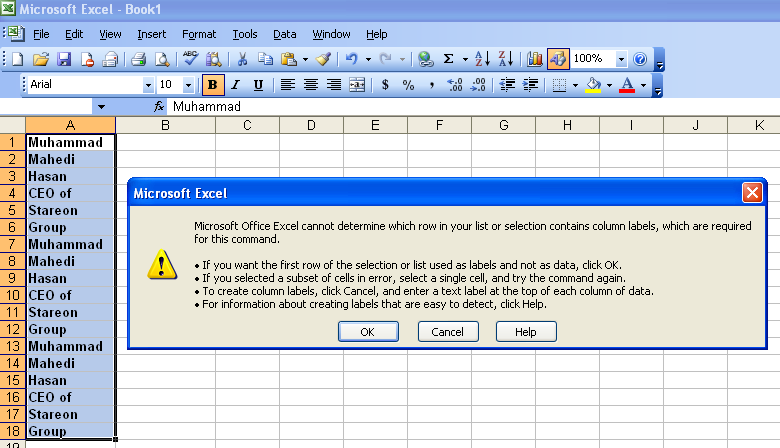Close the Microsoft Excel dialog

752,193
